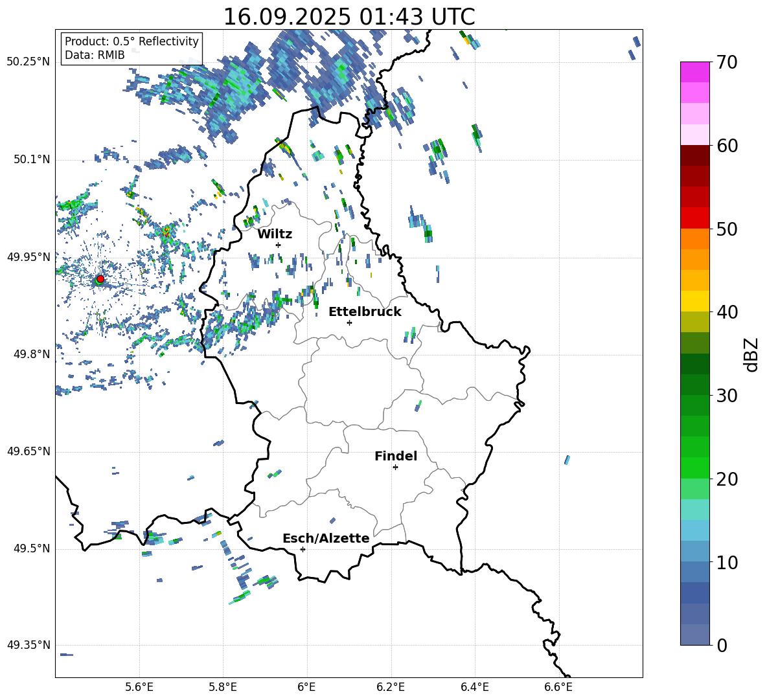Click the Wiltz station cross marker
767x700 pixels.
pos(279,245)
